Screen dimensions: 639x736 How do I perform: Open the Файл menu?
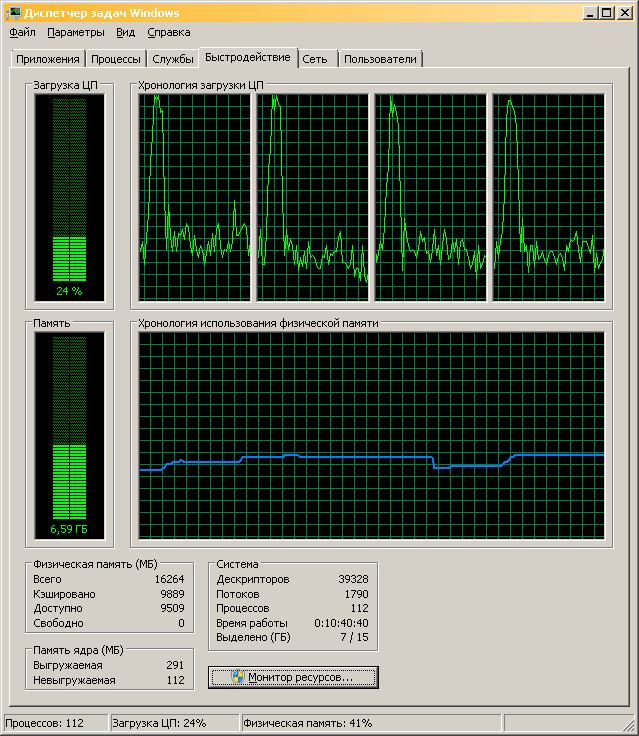tap(23, 32)
